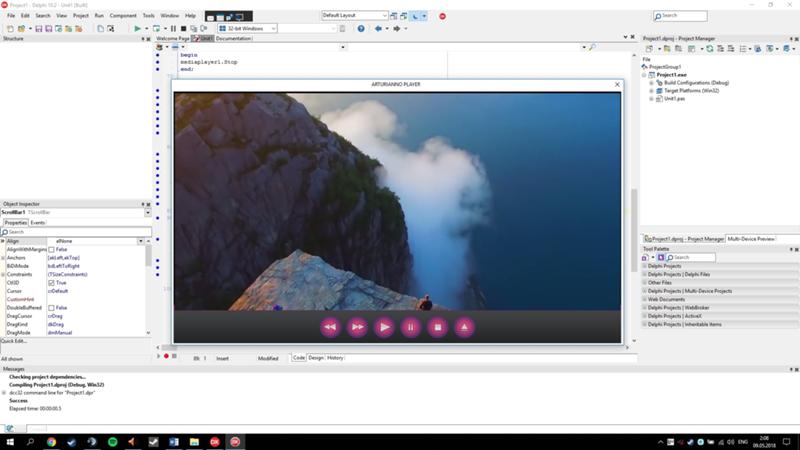Open the Component menu
Screen dimensions: 800x450
click(x=123, y=16)
